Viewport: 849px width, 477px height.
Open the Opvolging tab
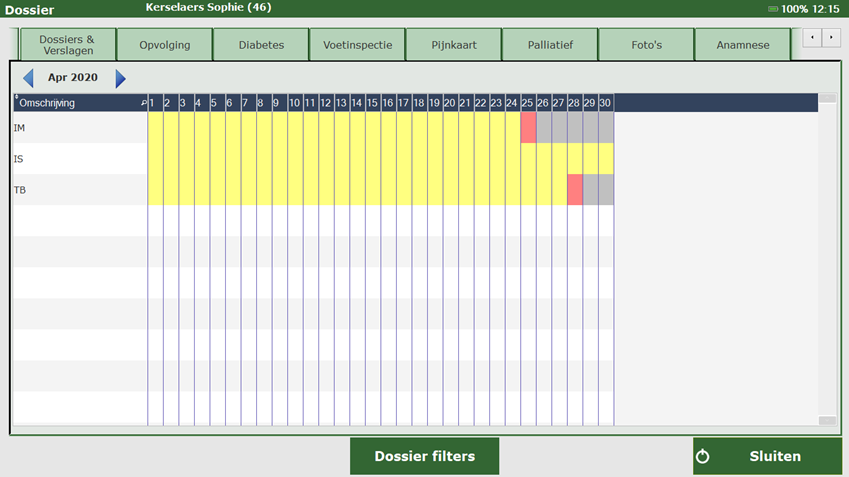(x=164, y=45)
